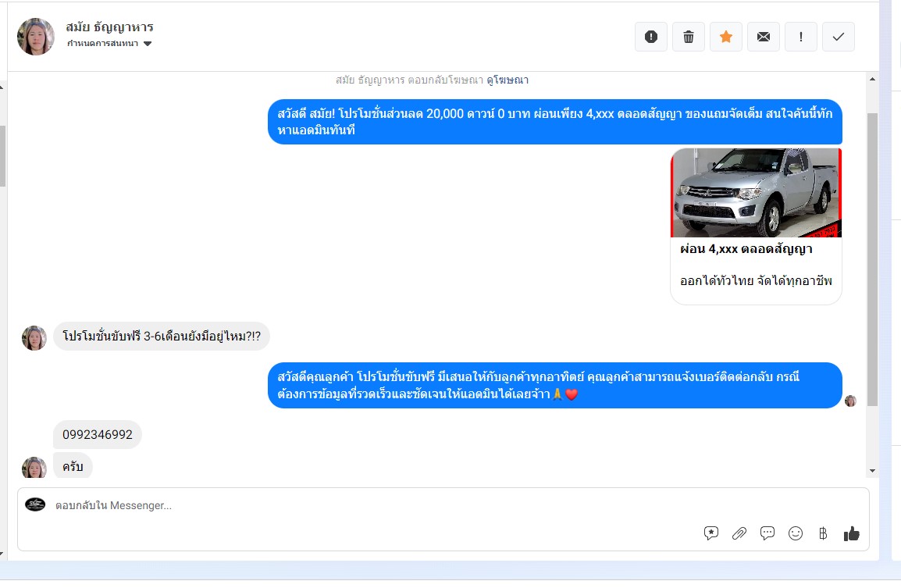Screen dimensions: 901x588
Task: Click the ad description ออกได้ทั่วไทย จัดได้ทุกอาชีพ
Action: [x=756, y=281]
